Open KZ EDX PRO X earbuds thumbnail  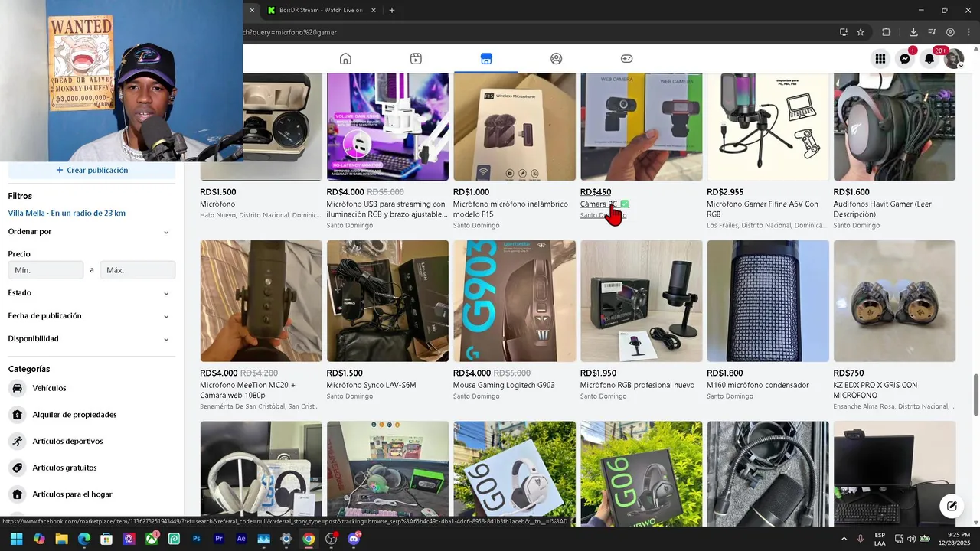894,301
